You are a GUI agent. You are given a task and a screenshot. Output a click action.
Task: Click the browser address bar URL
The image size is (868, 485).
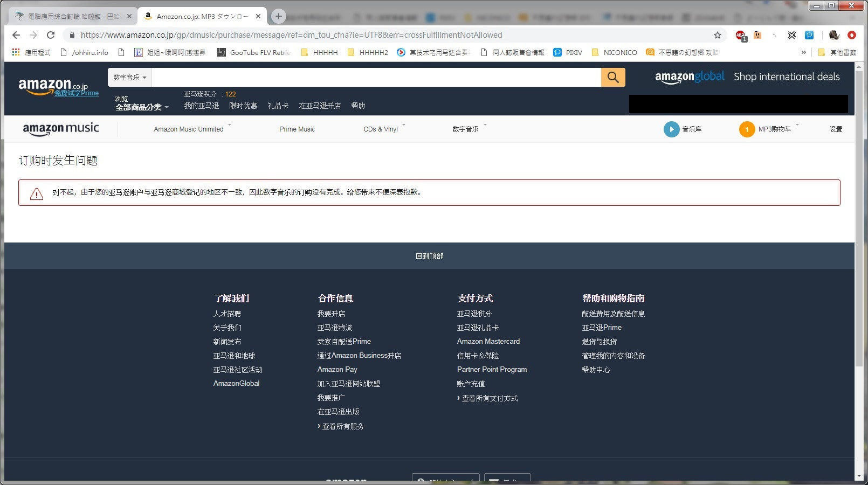291,35
